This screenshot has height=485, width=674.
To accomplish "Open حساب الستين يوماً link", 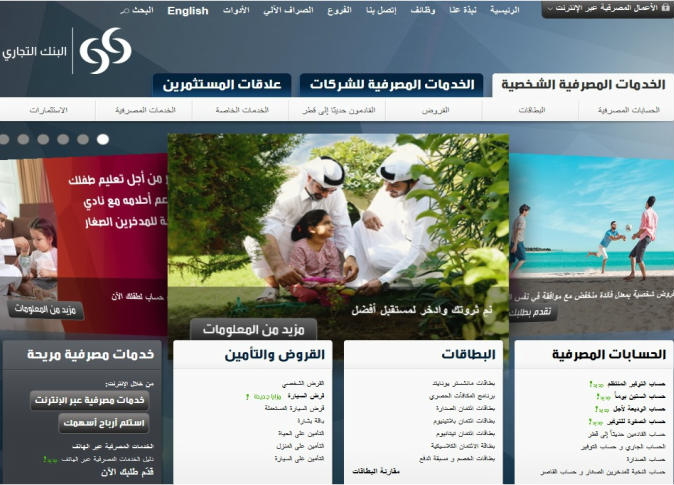I will (x=640, y=396).
